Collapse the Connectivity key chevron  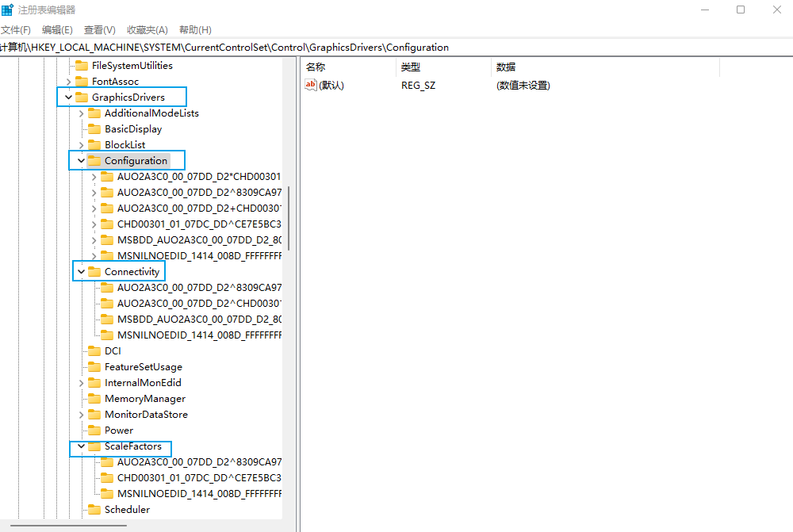click(81, 272)
